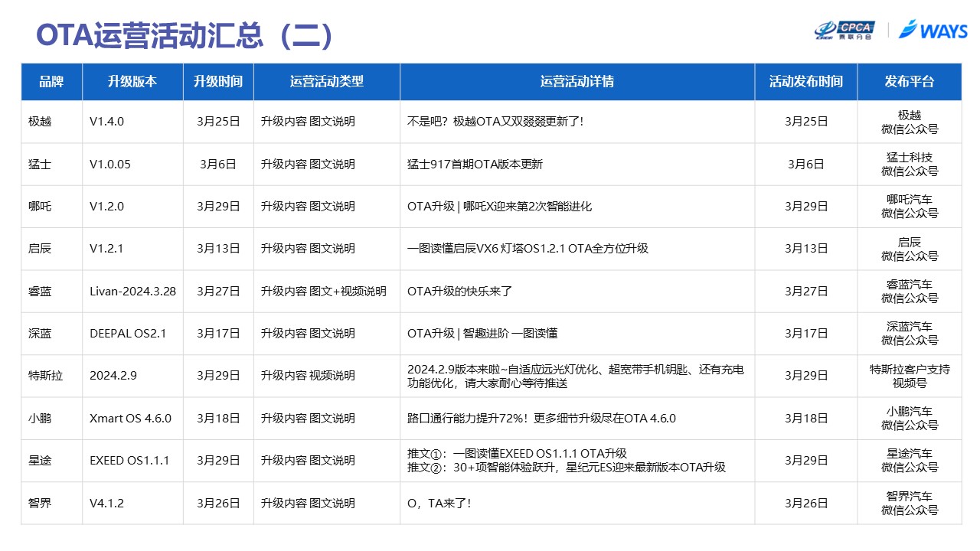Viewport: 980px width, 551px height.
Task: Click platform cell 小鹏汽车 微信公众号
Action: [910, 419]
